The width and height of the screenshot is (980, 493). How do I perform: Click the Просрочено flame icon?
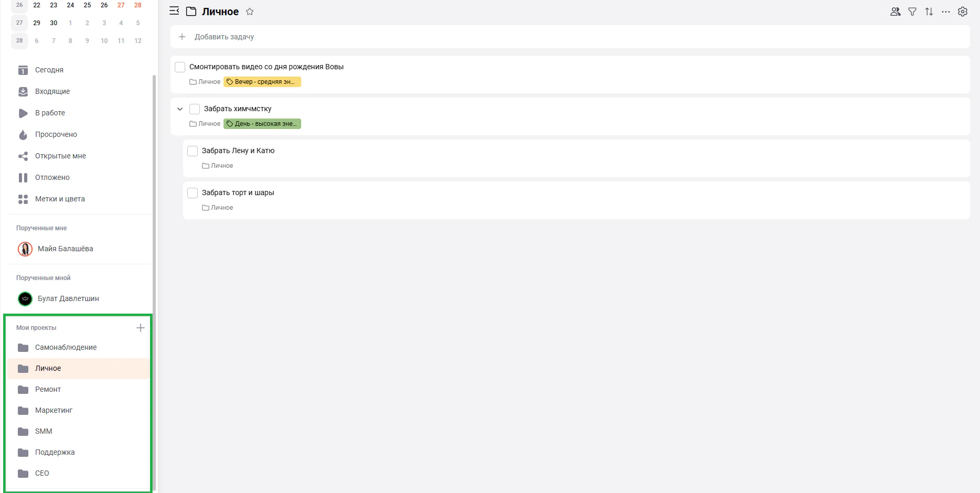coord(23,134)
